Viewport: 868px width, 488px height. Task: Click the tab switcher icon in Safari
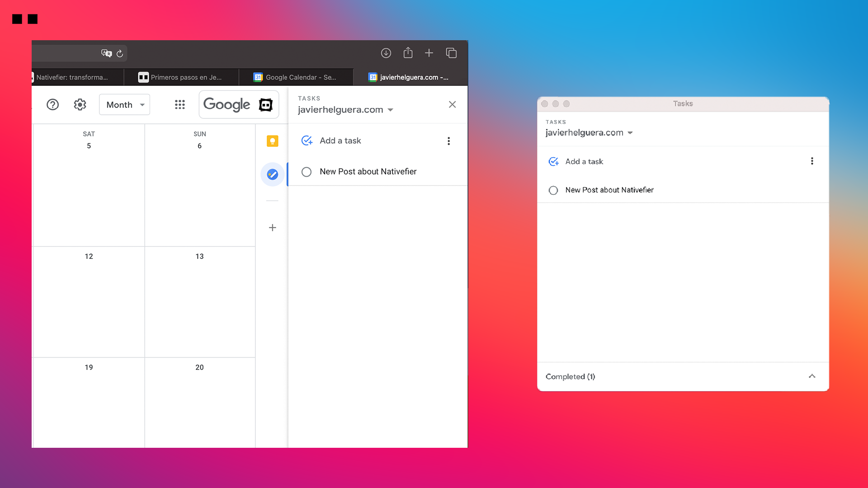(451, 53)
